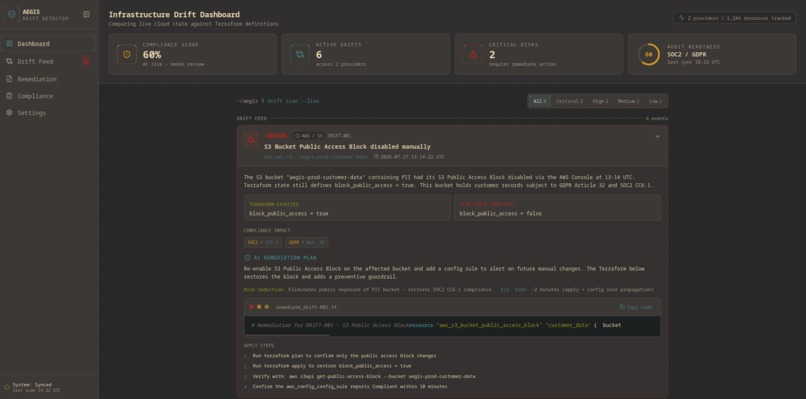Click 'block_public_access = true' expected value

pyautogui.click(x=288, y=213)
